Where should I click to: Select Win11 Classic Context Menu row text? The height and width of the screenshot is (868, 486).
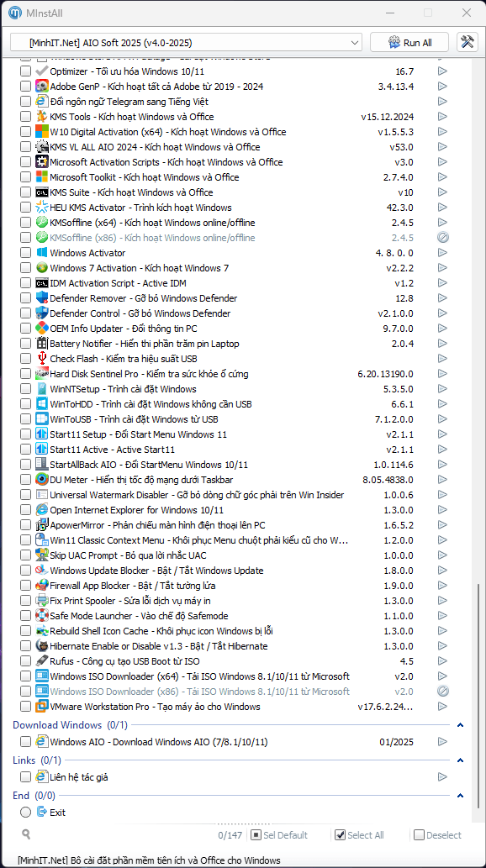(199, 540)
